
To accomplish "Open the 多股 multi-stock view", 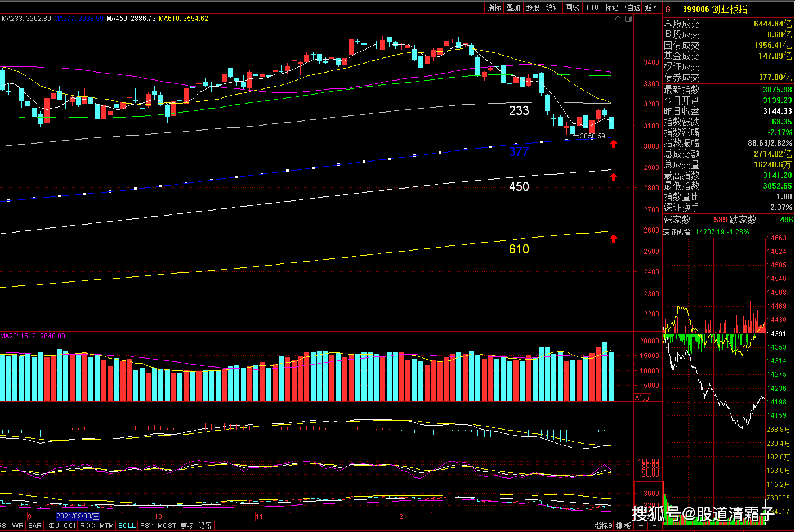I will (533, 7).
